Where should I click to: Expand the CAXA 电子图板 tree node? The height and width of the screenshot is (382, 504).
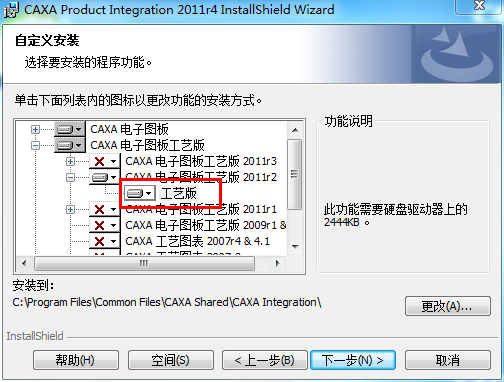pos(35,129)
